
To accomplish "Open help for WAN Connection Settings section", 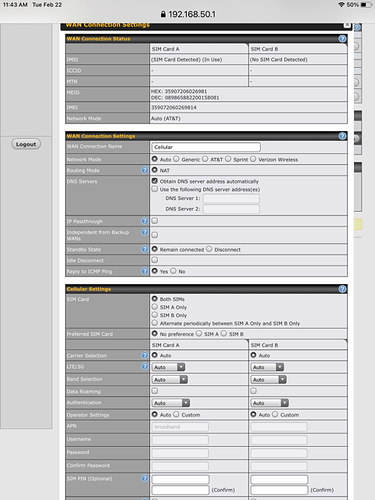I will 342,136.
